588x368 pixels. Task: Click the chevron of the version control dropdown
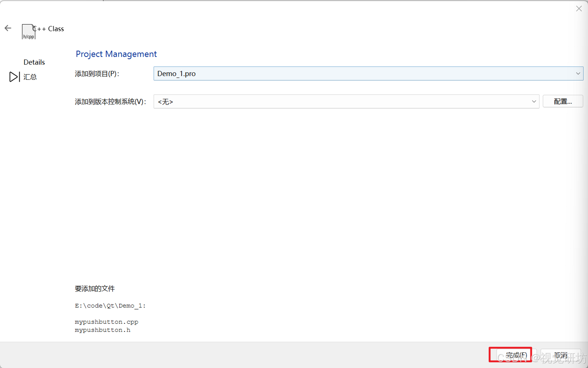(534, 102)
